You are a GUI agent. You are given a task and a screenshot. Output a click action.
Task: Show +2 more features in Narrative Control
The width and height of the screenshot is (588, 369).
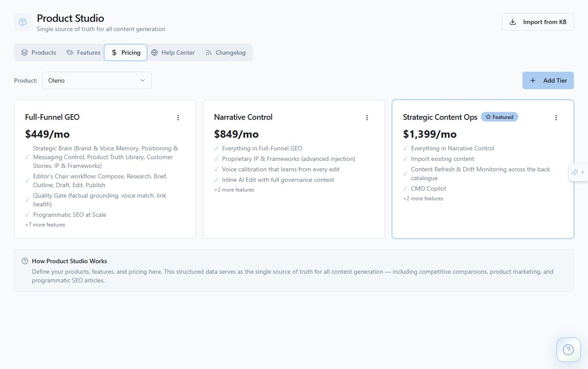tap(234, 190)
